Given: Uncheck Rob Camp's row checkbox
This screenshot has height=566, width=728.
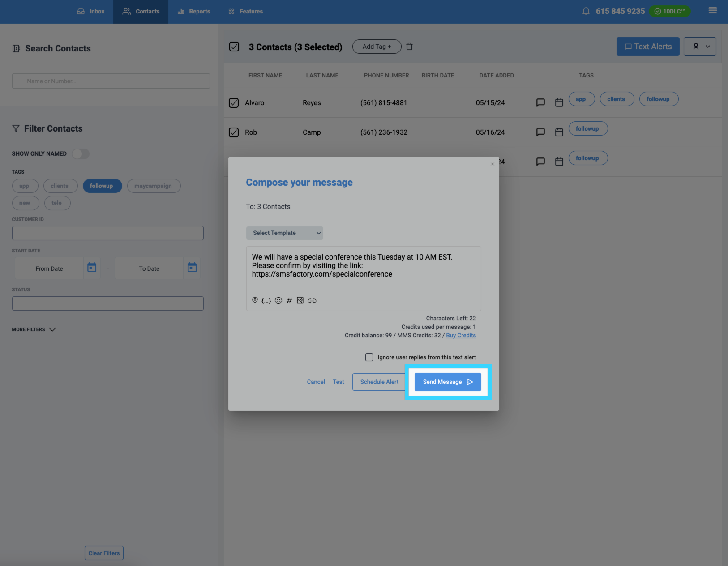Looking at the screenshot, I should 234,132.
